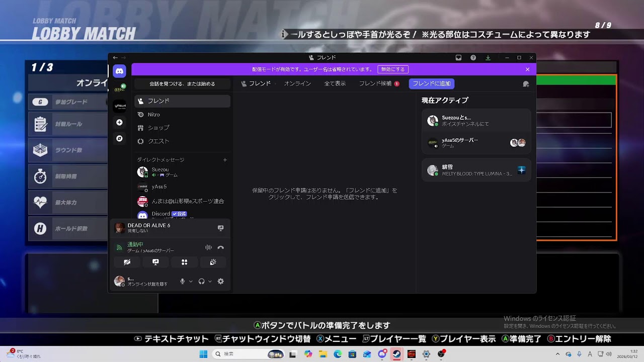Select ホールド択数 in the lobby settings
Image resolution: width=644 pixels, height=362 pixels.
[x=68, y=229]
